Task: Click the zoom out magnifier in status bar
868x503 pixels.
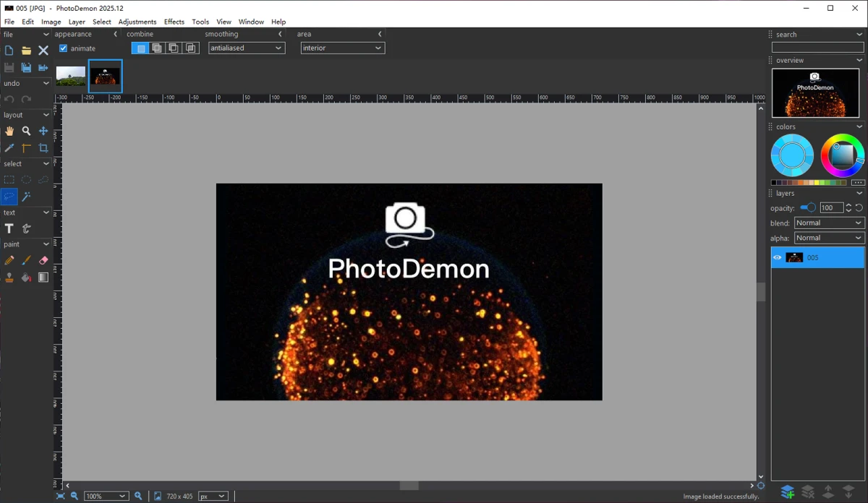Action: [x=75, y=496]
